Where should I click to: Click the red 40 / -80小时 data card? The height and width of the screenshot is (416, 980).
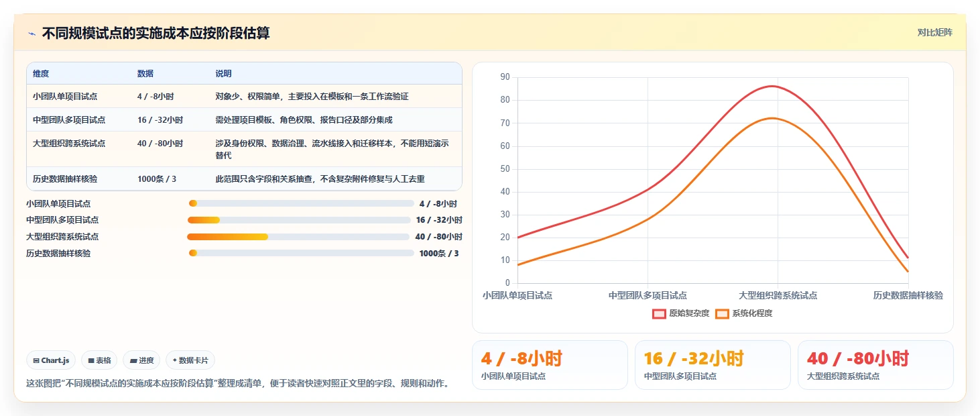pos(875,365)
